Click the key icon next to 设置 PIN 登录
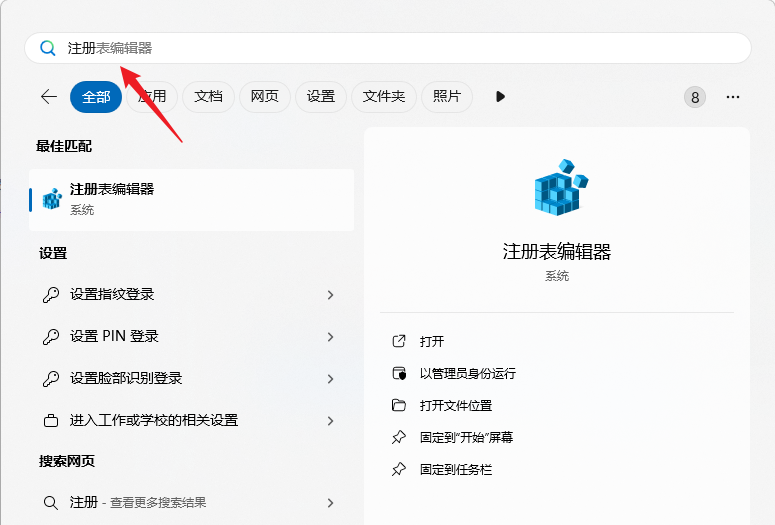The height and width of the screenshot is (525, 775). [x=51, y=337]
